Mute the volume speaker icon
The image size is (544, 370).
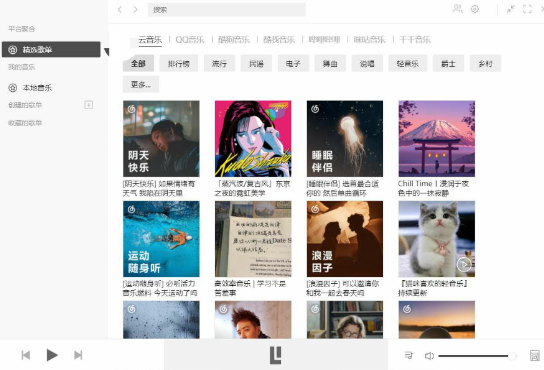[429, 356]
